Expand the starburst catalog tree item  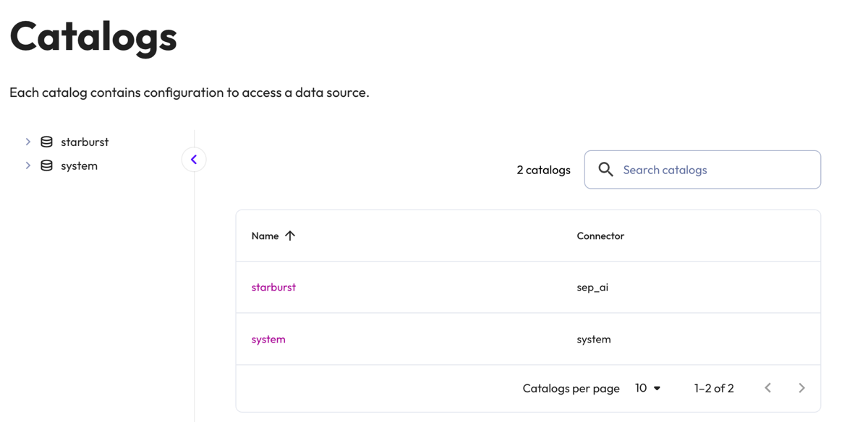click(x=28, y=142)
